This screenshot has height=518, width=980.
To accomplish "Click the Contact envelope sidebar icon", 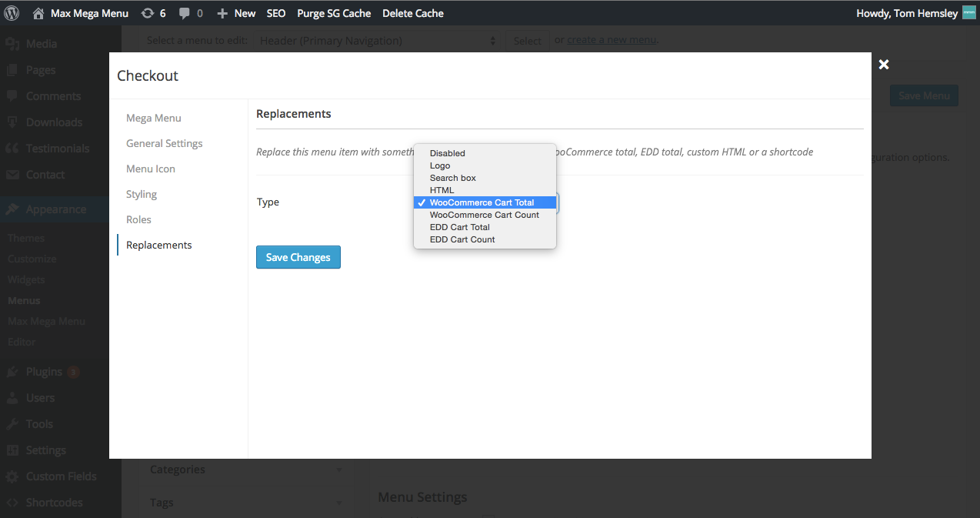I will point(12,175).
